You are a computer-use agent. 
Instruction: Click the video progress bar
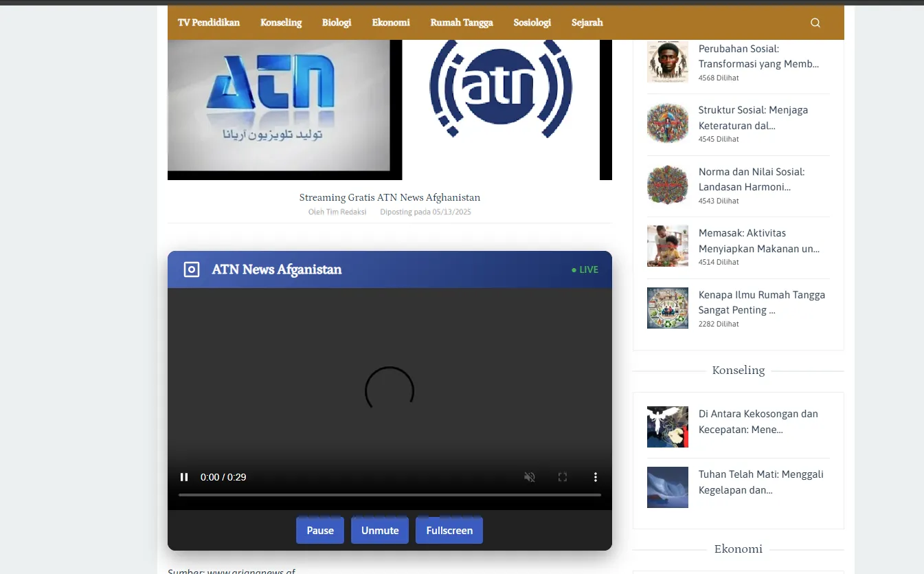coord(390,495)
